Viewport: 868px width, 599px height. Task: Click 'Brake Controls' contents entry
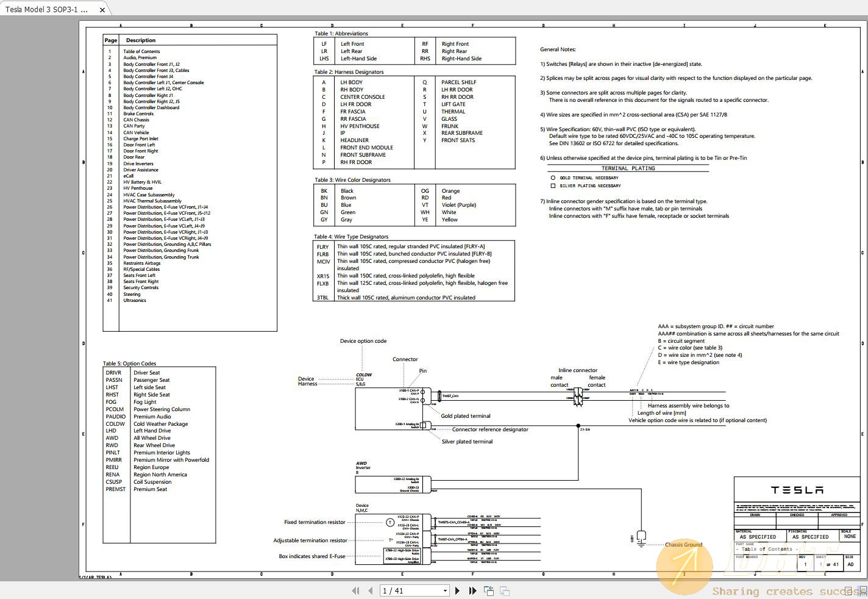pos(138,113)
